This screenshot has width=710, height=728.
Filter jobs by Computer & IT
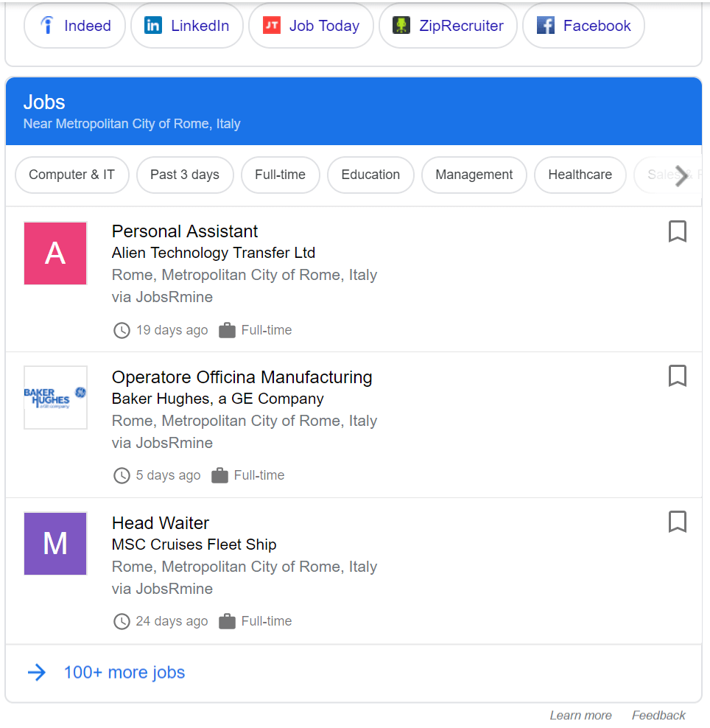pos(72,175)
